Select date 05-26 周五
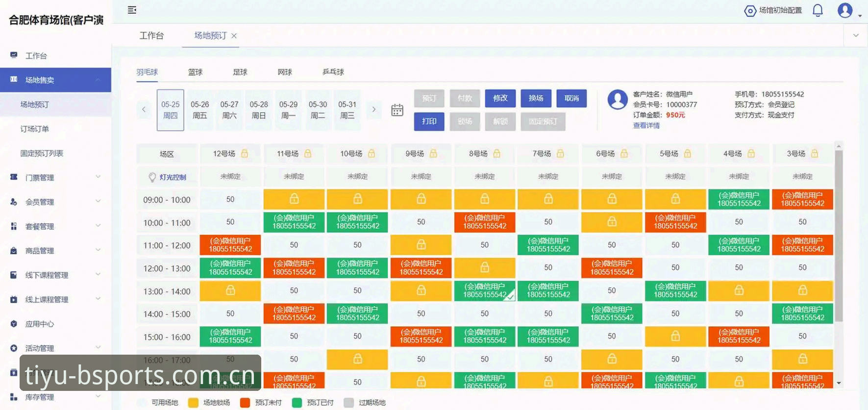The height and width of the screenshot is (410, 868). coord(200,110)
